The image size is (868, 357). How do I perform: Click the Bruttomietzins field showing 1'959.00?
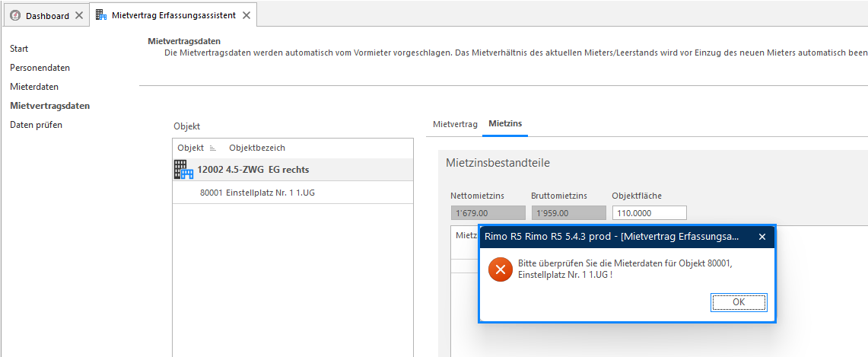point(568,212)
